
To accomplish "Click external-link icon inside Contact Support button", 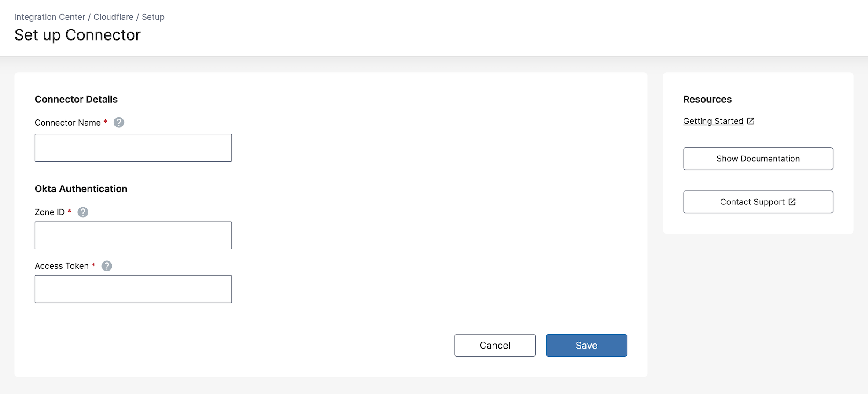I will 792,202.
